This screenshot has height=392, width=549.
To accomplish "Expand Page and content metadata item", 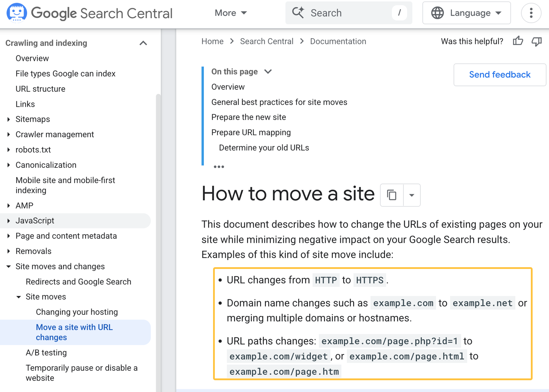I will pyautogui.click(x=9, y=236).
